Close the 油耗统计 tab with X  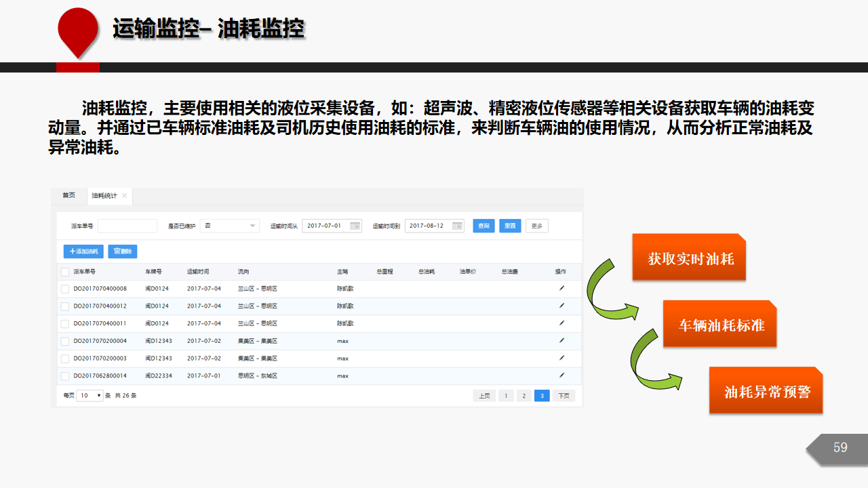coord(124,196)
